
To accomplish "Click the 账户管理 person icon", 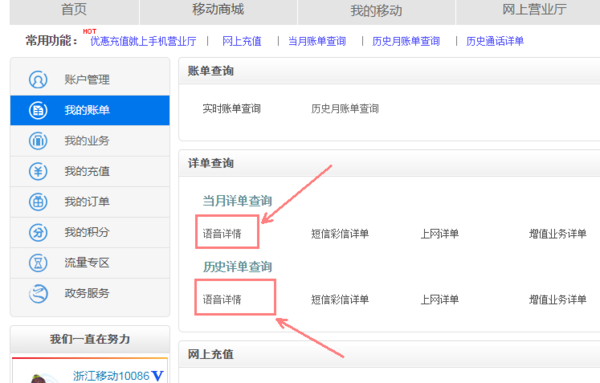I will (x=38, y=80).
